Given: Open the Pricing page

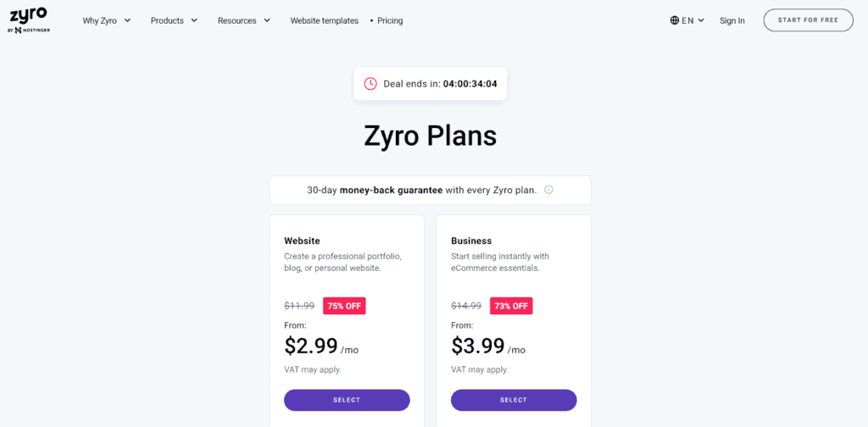Looking at the screenshot, I should (390, 20).
